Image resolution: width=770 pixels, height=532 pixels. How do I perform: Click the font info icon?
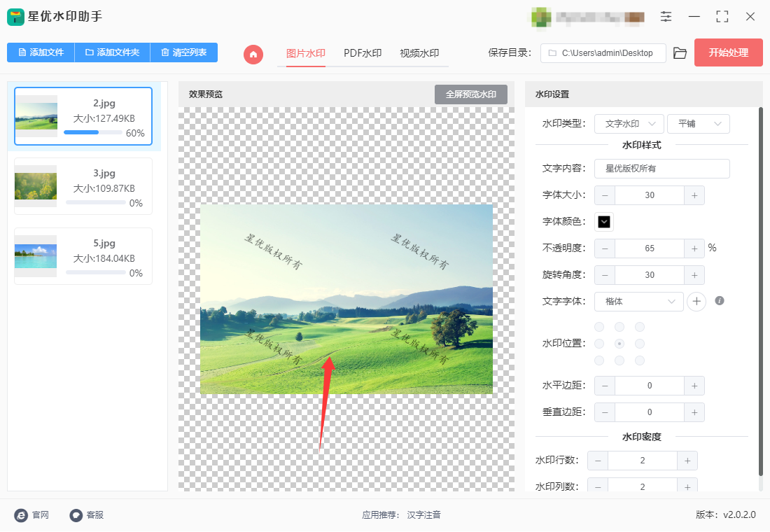tap(720, 300)
